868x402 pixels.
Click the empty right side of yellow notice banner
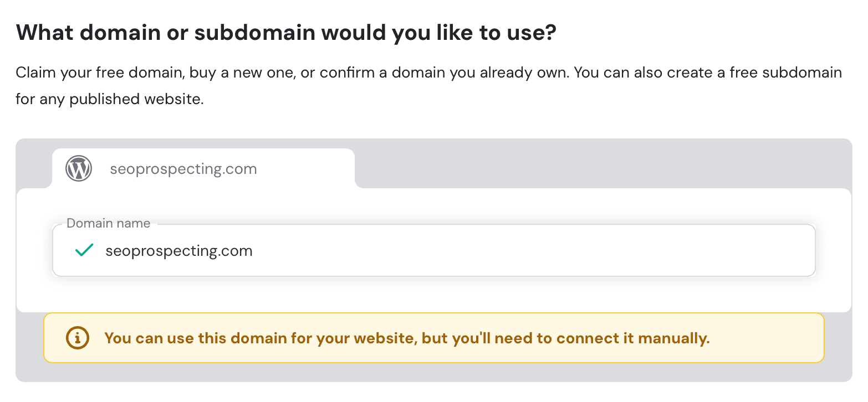coord(770,338)
